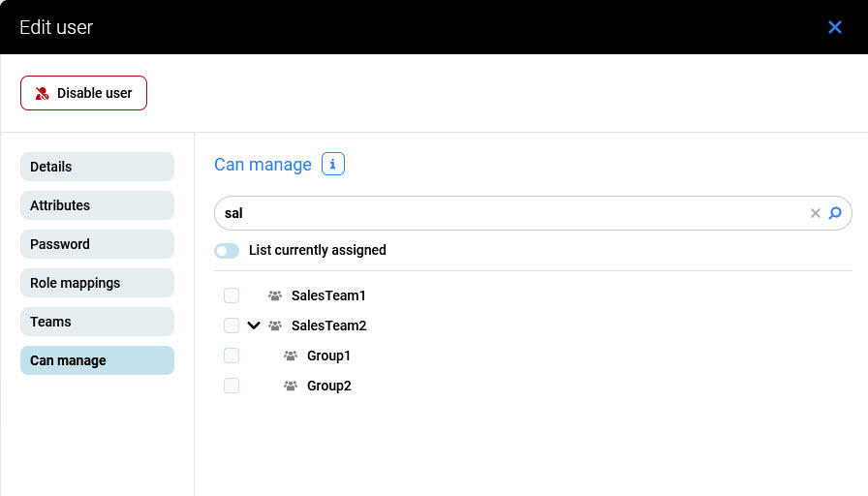868x496 pixels.
Task: Click the info icon next to Can manage
Action: [332, 165]
